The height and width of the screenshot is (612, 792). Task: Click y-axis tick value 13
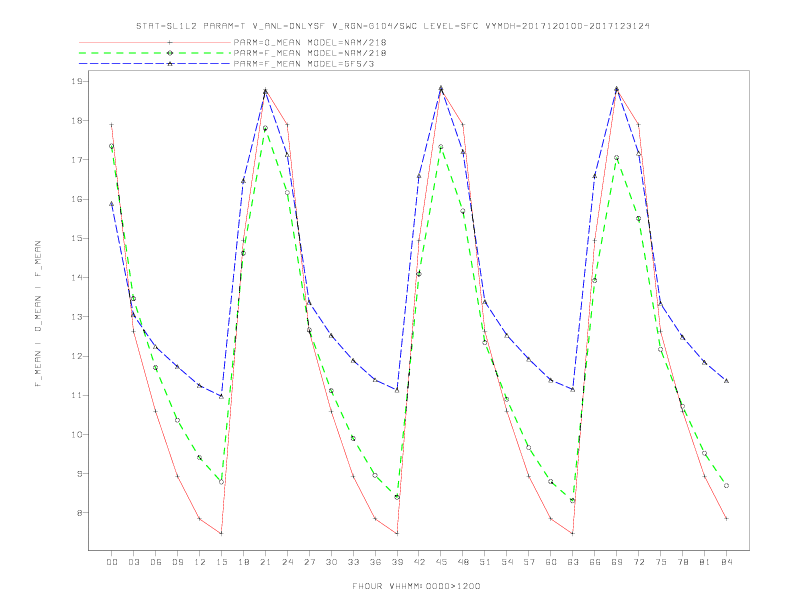click(78, 317)
